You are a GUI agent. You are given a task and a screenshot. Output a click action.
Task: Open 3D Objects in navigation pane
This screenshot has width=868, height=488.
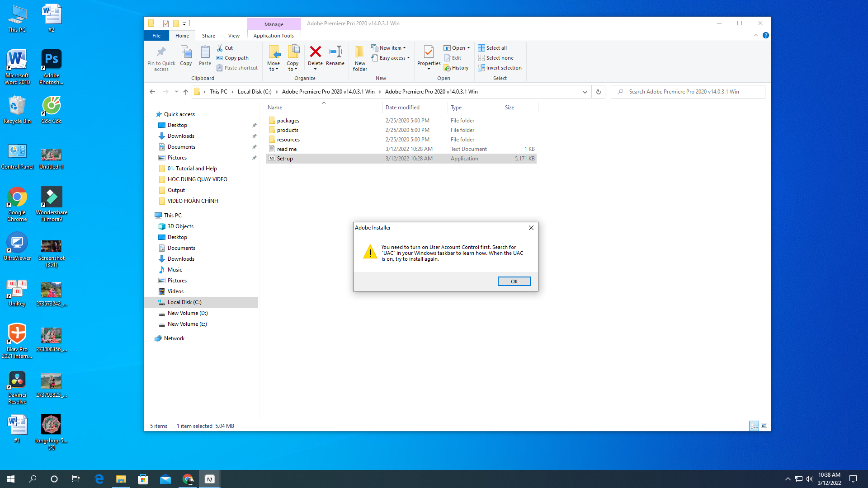tap(180, 226)
